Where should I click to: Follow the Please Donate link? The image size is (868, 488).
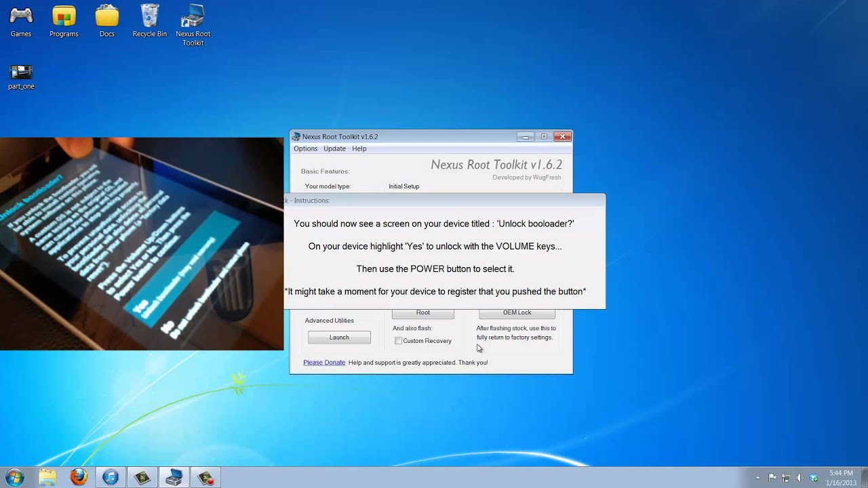pos(324,363)
